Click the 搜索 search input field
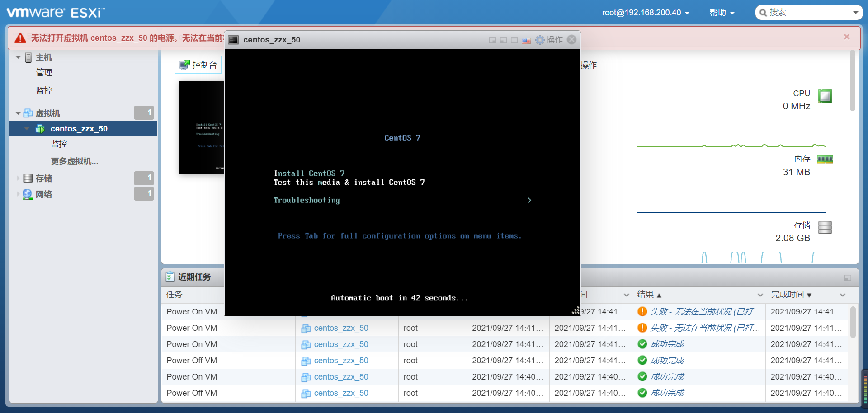 pyautogui.click(x=809, y=13)
